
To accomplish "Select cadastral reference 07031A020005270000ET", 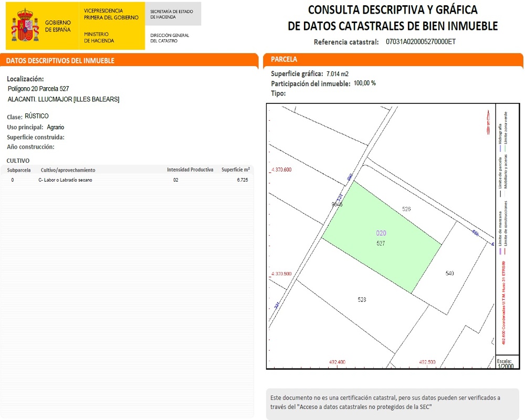I will point(421,42).
